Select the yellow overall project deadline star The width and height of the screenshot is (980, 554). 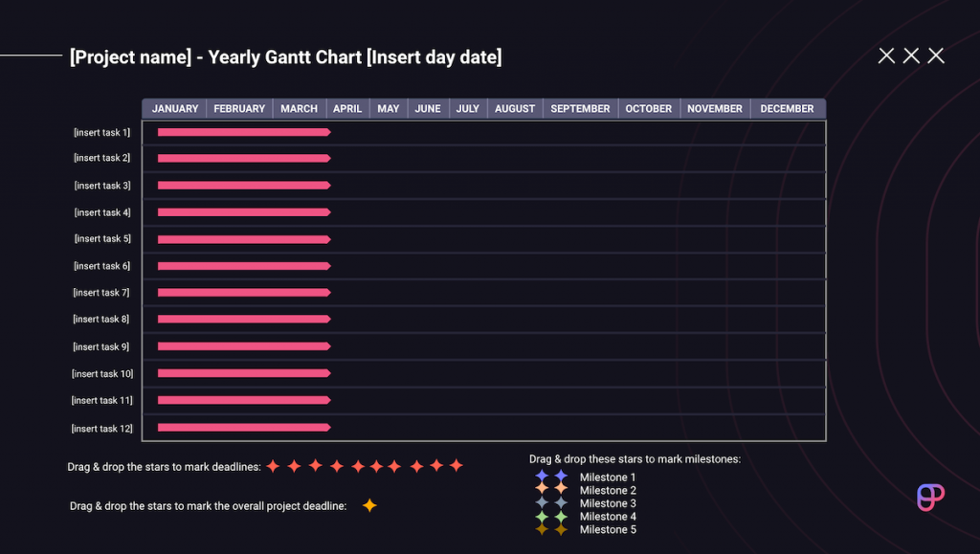(369, 505)
